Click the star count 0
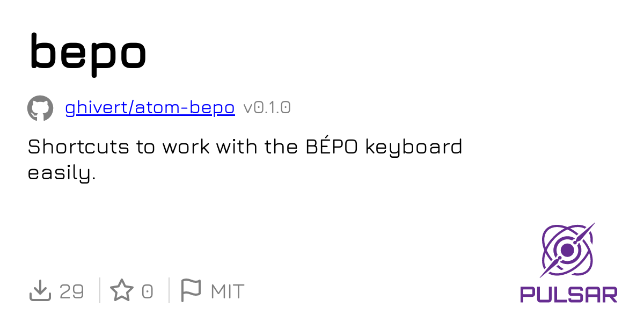Viewport: 644px width, 322px height. click(x=147, y=291)
